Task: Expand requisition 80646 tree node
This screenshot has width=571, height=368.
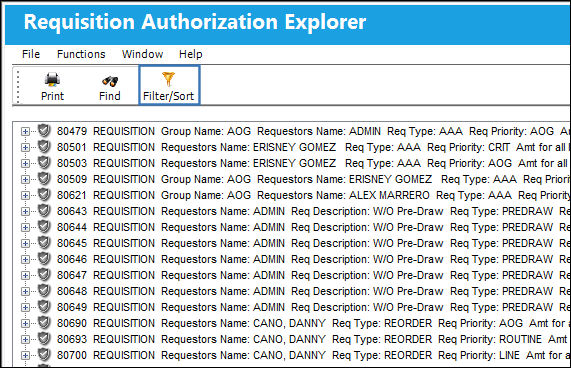Action: [x=25, y=260]
